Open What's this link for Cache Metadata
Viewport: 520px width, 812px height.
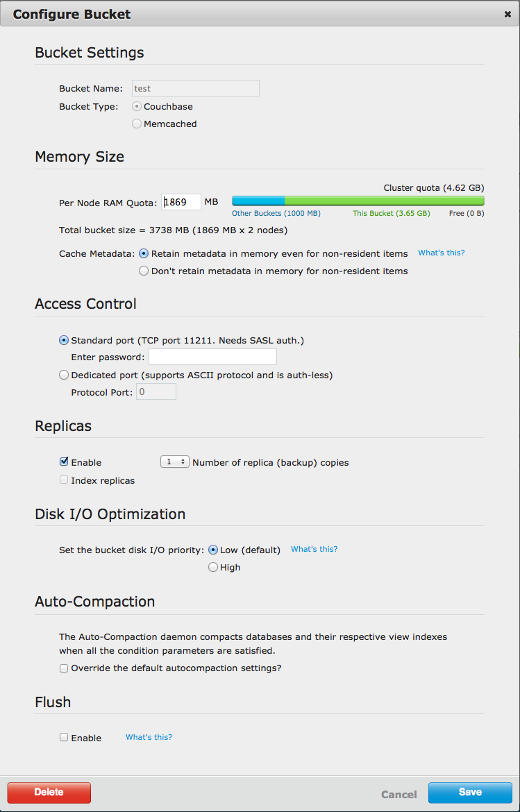click(441, 253)
